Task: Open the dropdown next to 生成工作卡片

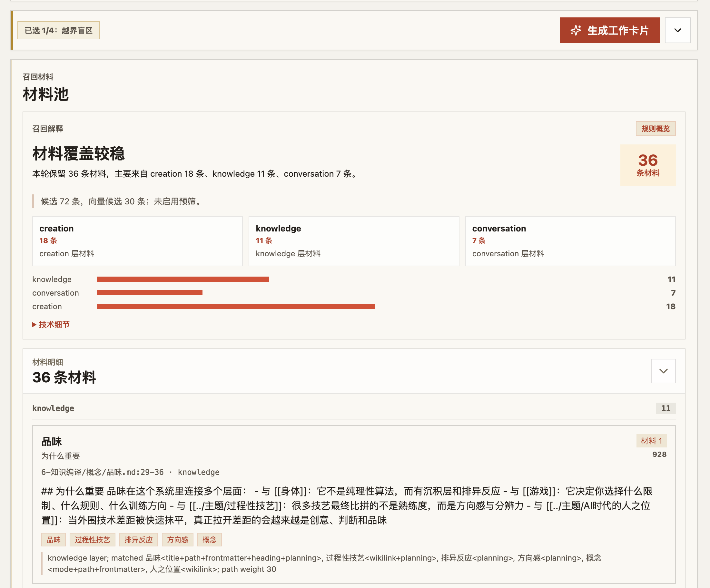Action: coord(677,30)
